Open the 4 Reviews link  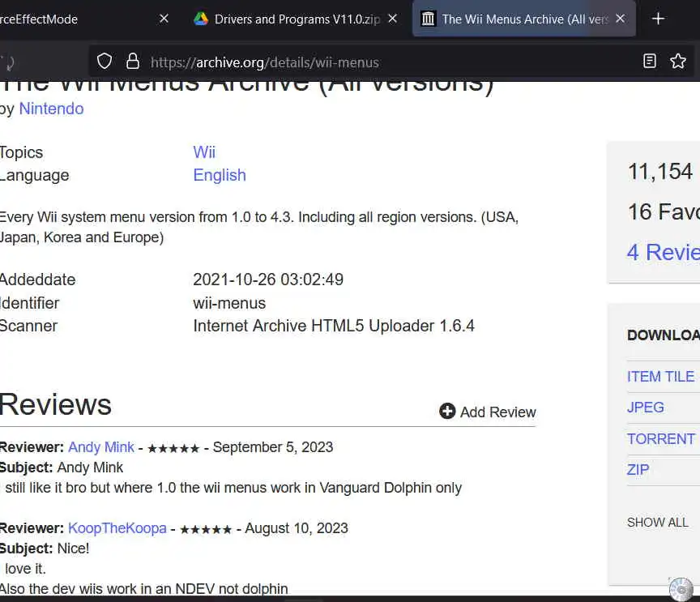tap(663, 252)
